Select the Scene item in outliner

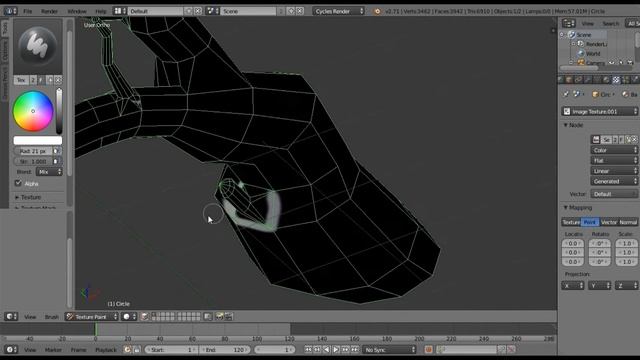coord(583,35)
